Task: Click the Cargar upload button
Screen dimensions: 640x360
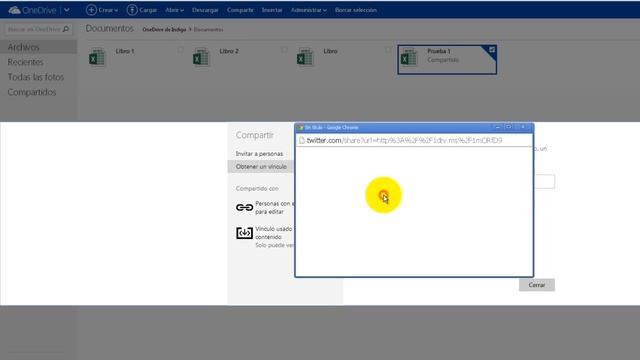Action: 142,10
